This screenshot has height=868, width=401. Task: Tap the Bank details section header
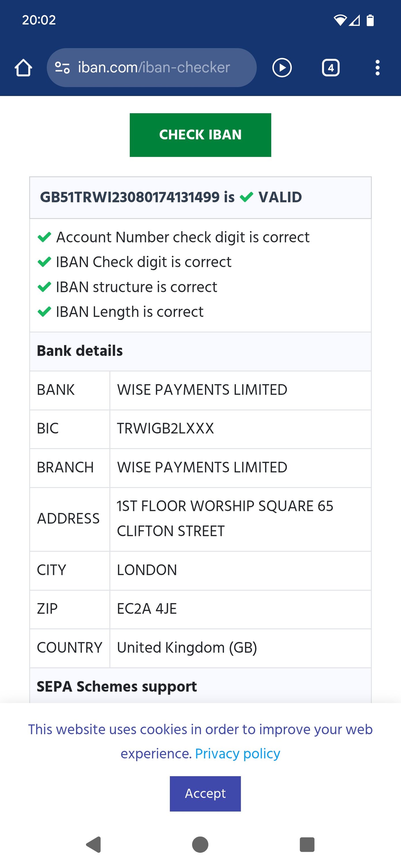[x=80, y=350]
